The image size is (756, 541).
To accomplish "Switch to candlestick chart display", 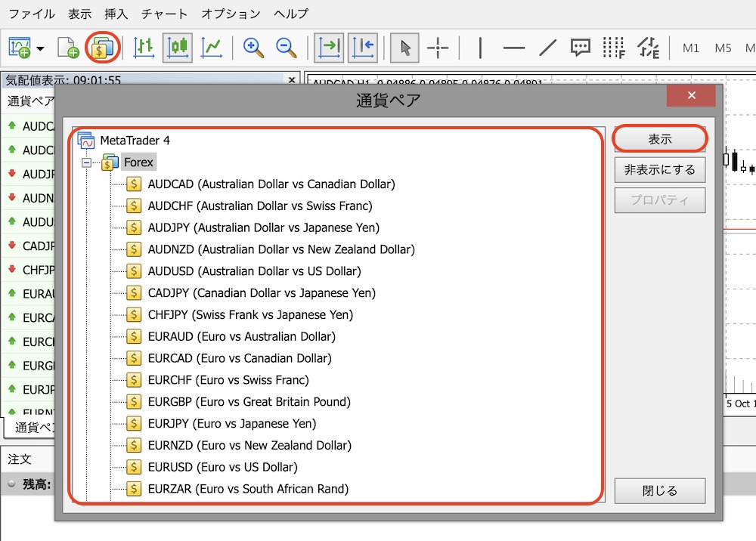I will 178,48.
